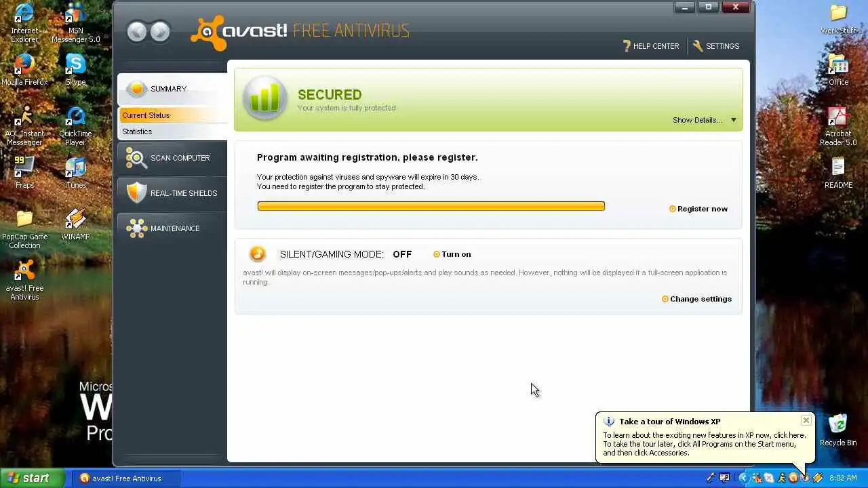The height and width of the screenshot is (488, 868).
Task: Select Work Stuff folder on desktop
Action: point(838,19)
